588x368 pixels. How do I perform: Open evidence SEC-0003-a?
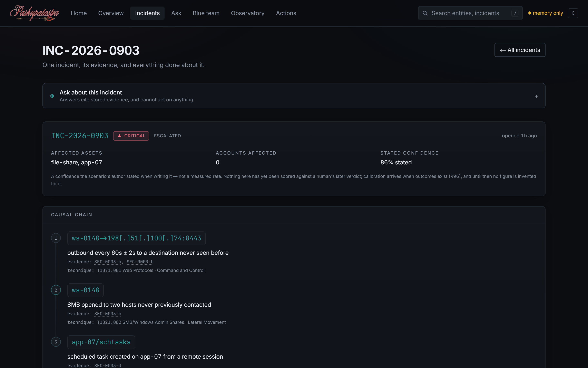pyautogui.click(x=108, y=262)
